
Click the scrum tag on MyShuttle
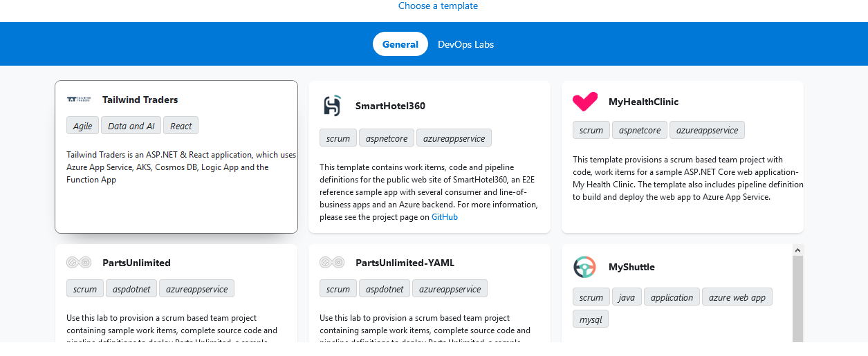click(591, 297)
